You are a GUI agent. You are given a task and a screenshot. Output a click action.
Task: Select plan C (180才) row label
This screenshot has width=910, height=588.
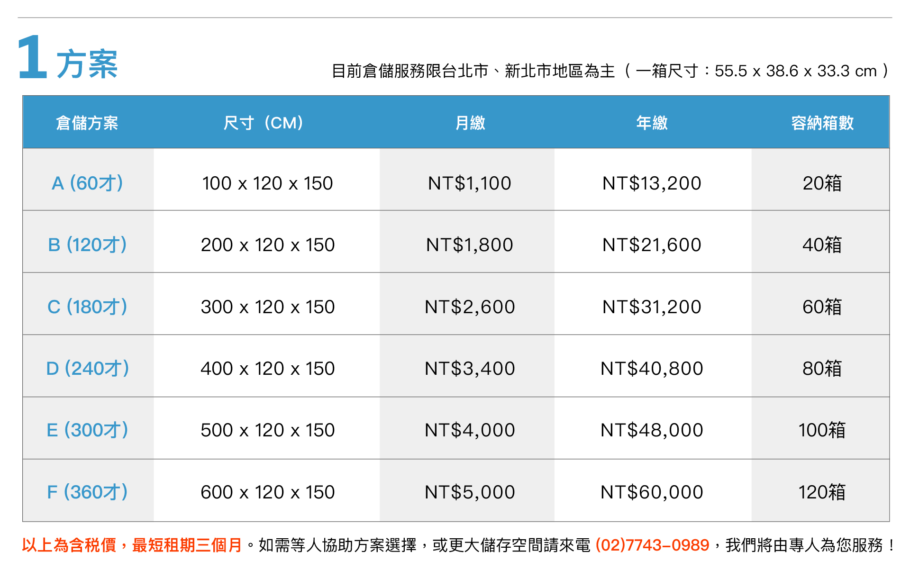(87, 307)
